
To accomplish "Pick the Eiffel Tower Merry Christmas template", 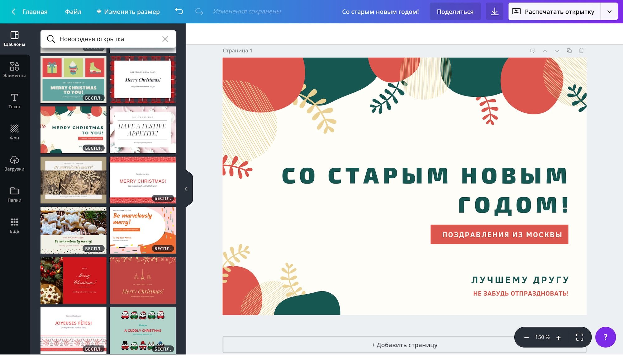I will pos(143,280).
